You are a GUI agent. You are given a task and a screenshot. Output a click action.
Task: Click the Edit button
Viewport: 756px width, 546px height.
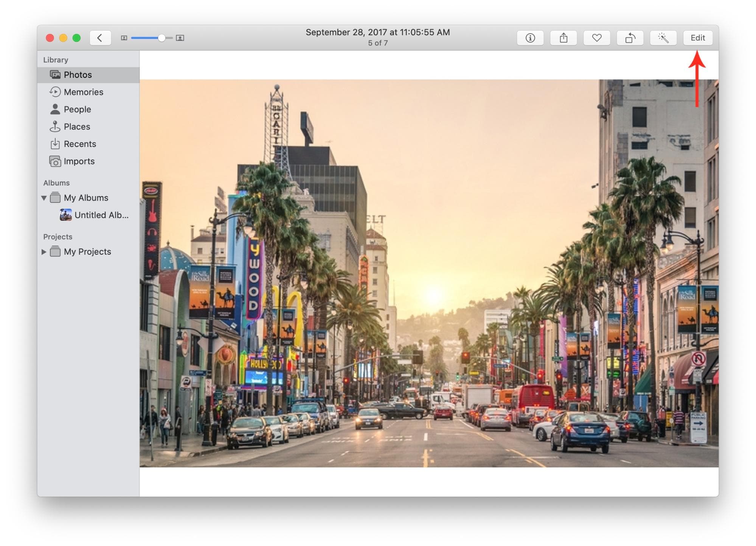[x=697, y=38]
